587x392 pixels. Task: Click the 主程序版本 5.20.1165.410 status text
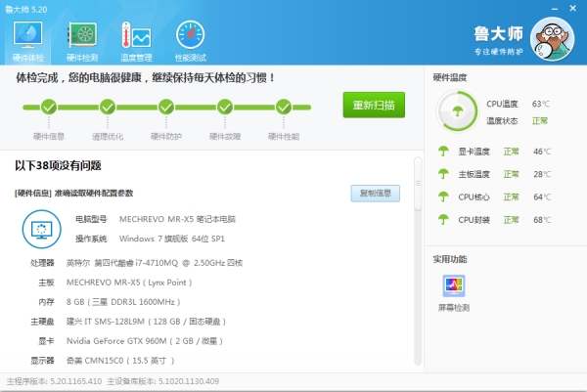[x=54, y=381]
